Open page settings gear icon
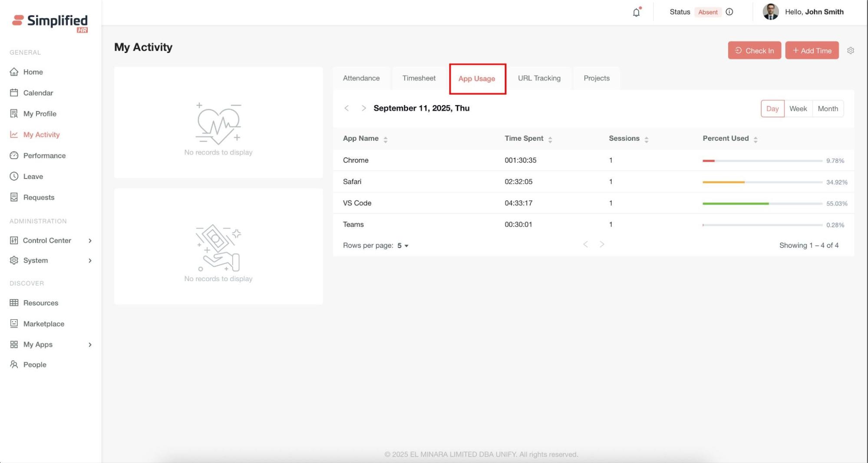 [850, 51]
